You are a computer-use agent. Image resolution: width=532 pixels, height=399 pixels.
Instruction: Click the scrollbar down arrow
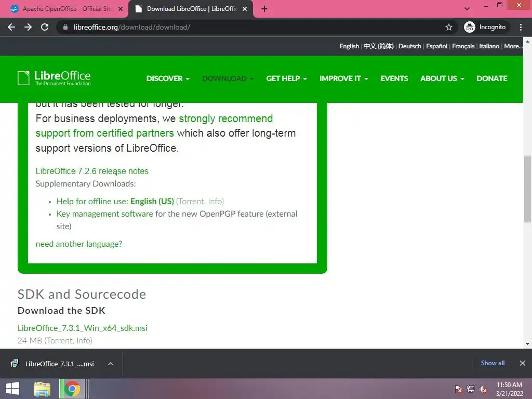pyautogui.click(x=527, y=344)
